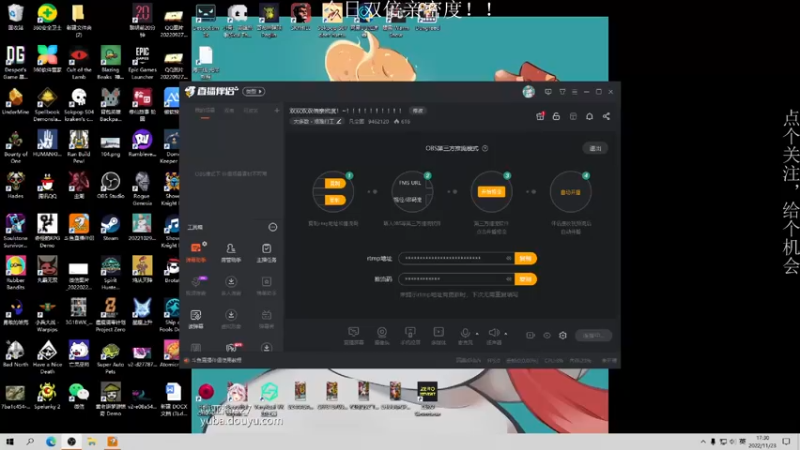Open the Steam desktop shortcut
Screen dimensions: 800x450
tap(110, 228)
